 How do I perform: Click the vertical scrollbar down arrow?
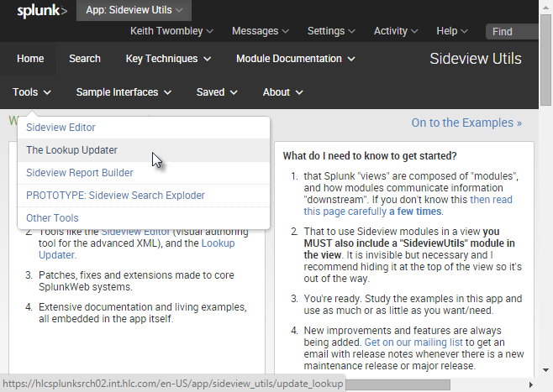point(546,370)
